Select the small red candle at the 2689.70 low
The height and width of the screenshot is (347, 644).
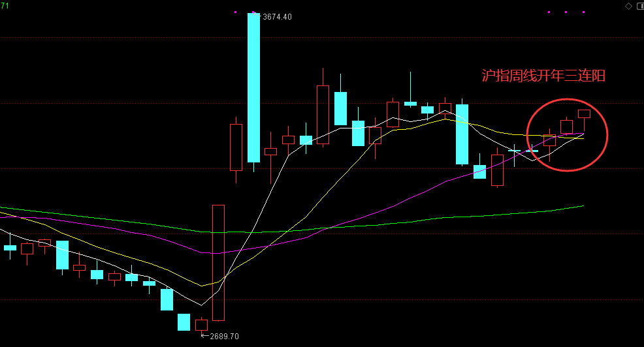point(201,325)
